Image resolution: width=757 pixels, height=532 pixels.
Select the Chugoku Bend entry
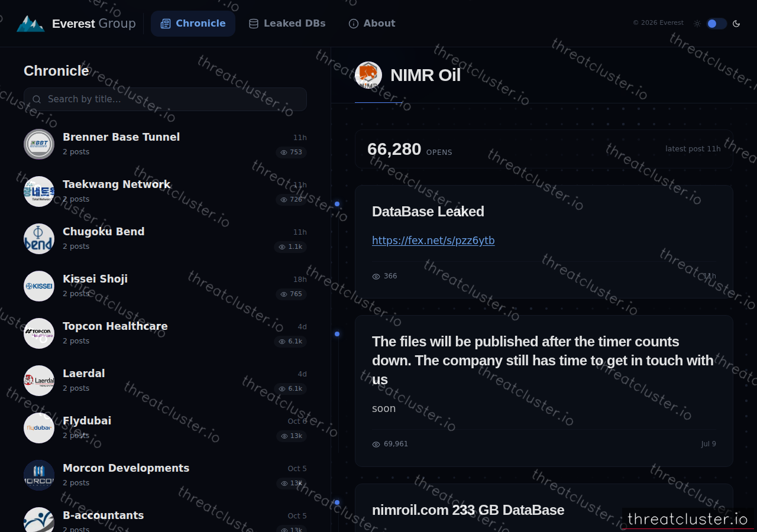click(x=165, y=239)
